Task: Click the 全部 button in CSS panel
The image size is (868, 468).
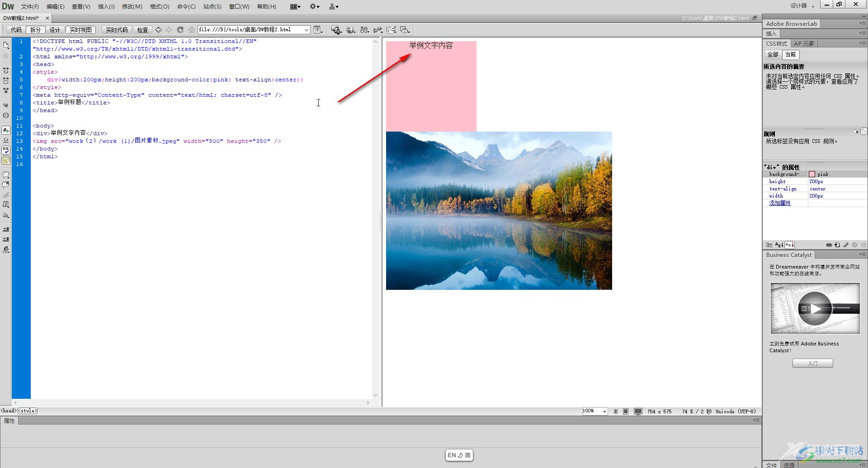Action: click(773, 55)
